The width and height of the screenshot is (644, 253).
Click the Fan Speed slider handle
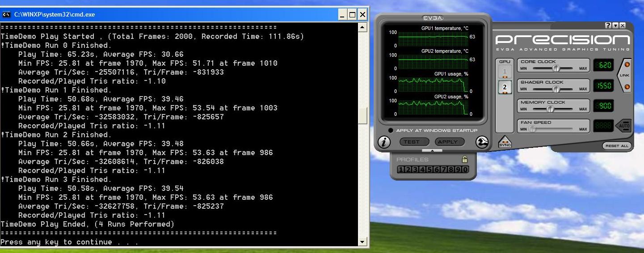coord(532,129)
